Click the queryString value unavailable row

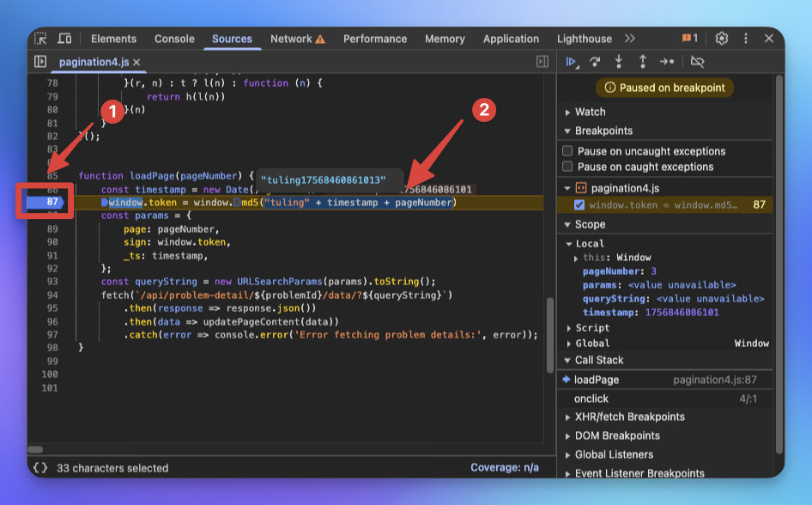(673, 299)
